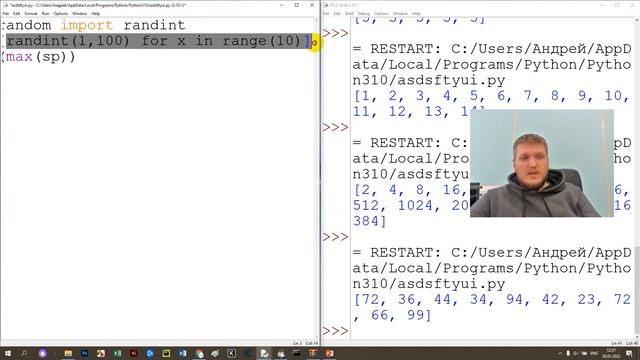Launch Adobe Illustrator from the taskbar
Screen dimensions: 640x360
133,353
